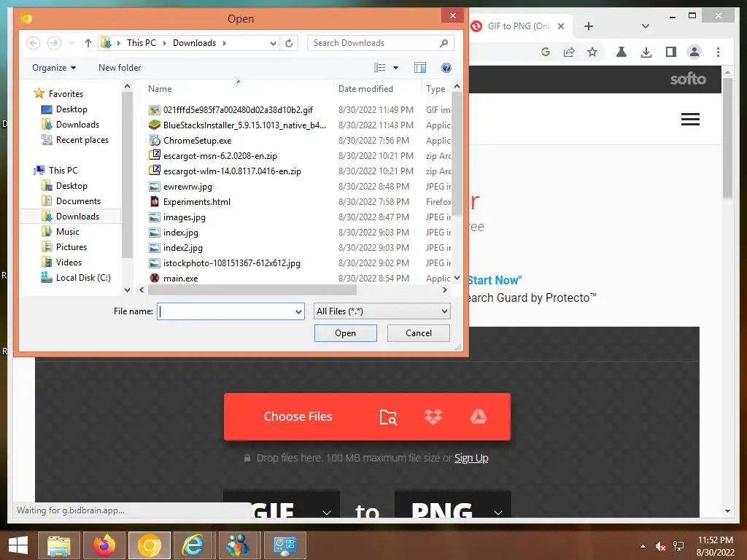This screenshot has width=747, height=560.
Task: Open Recent places in sidebar
Action: click(x=82, y=140)
